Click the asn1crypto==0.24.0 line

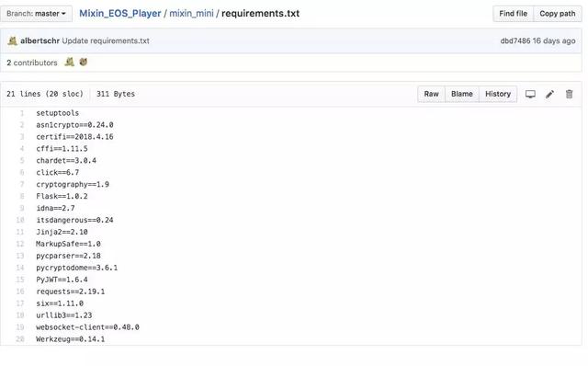tap(74, 125)
